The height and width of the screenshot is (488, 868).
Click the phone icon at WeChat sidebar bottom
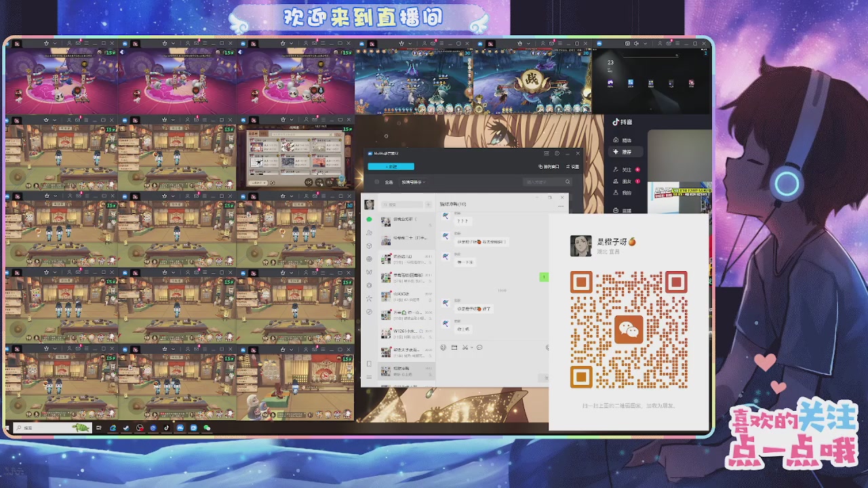369,364
